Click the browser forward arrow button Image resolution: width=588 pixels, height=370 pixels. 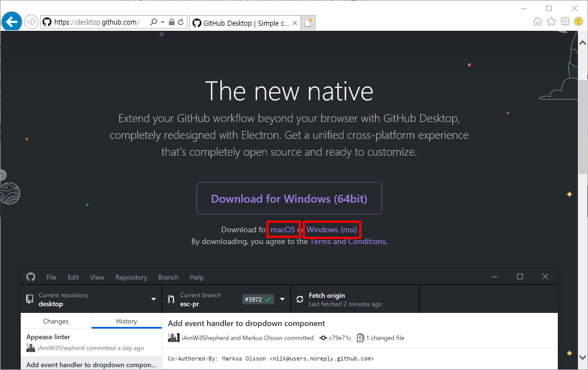31,22
